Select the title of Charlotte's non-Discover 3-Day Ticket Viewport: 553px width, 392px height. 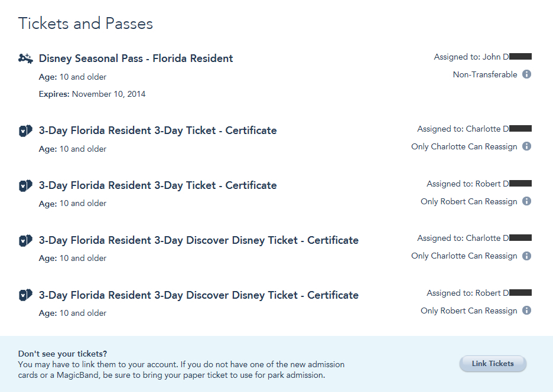pyautogui.click(x=158, y=130)
